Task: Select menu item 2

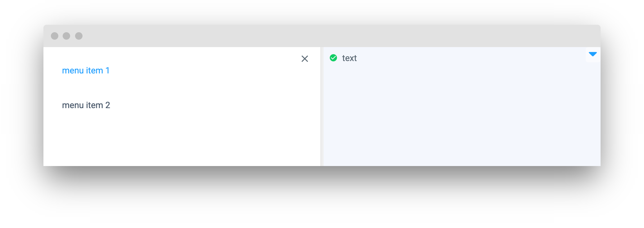Action: point(86,105)
